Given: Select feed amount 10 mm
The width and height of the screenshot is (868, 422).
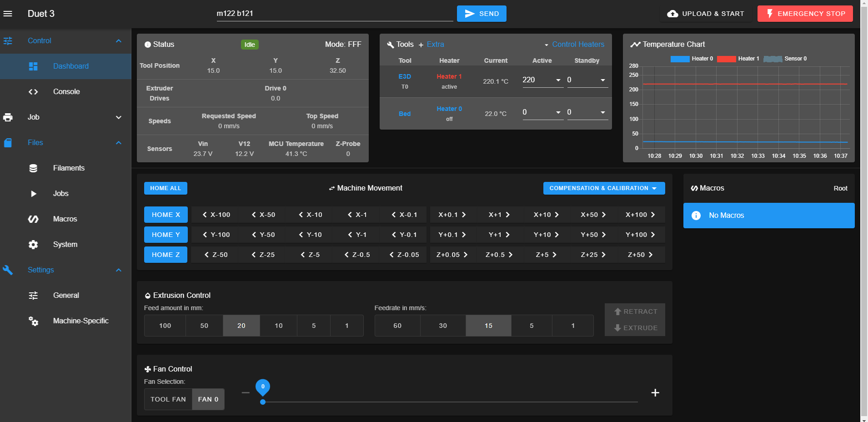Looking at the screenshot, I should point(279,326).
